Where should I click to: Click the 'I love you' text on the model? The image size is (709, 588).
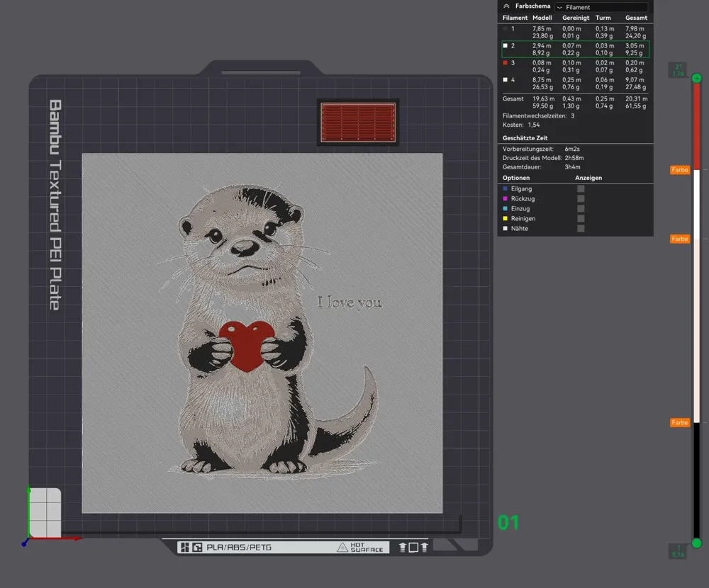pyautogui.click(x=349, y=303)
